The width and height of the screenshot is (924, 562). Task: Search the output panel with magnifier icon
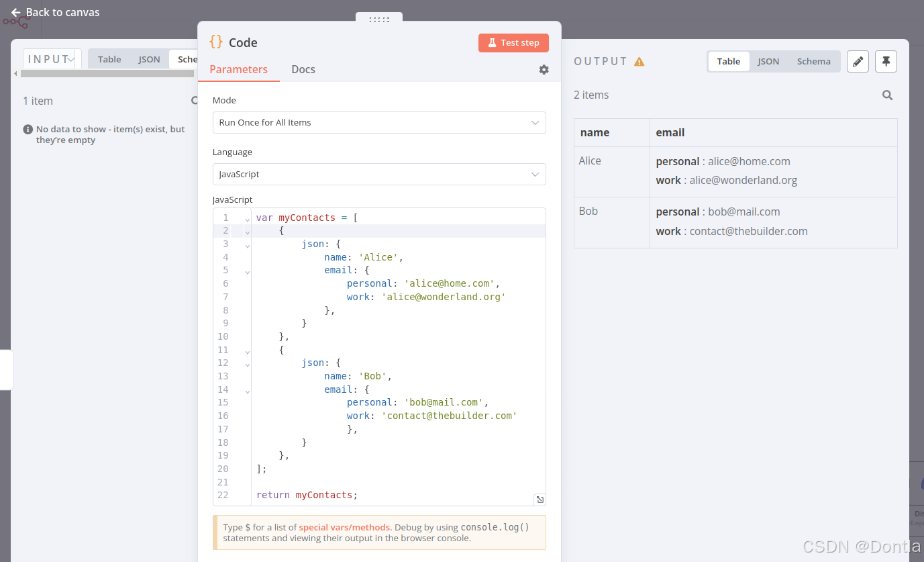887,95
